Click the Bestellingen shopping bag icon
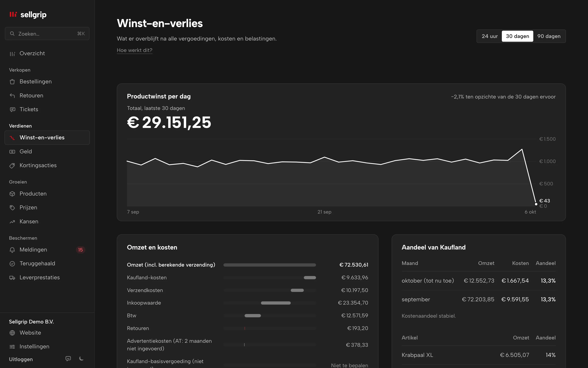Screen dimensions: 588x368 click(x=12, y=82)
